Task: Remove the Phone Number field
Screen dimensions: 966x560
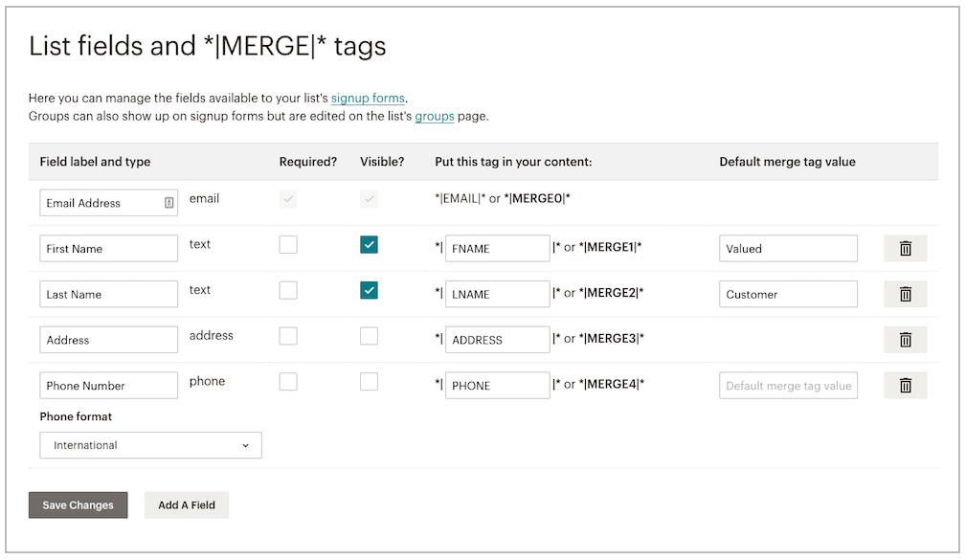Action: (905, 385)
